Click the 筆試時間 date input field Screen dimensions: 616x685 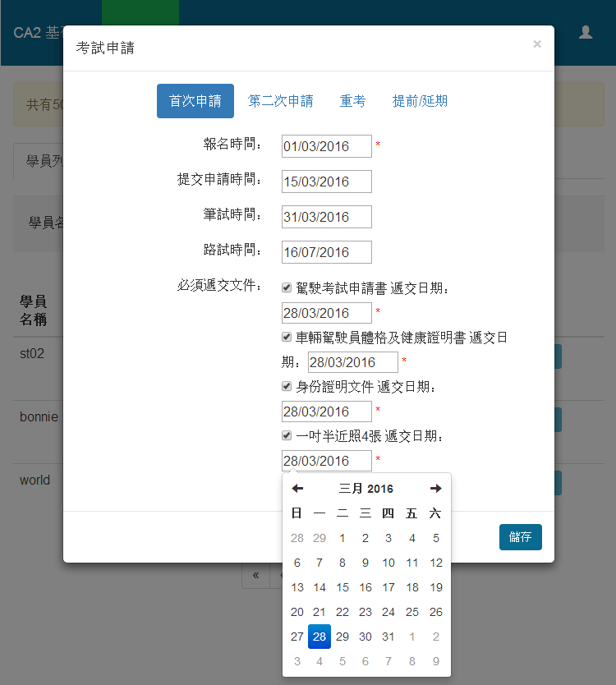tap(326, 217)
